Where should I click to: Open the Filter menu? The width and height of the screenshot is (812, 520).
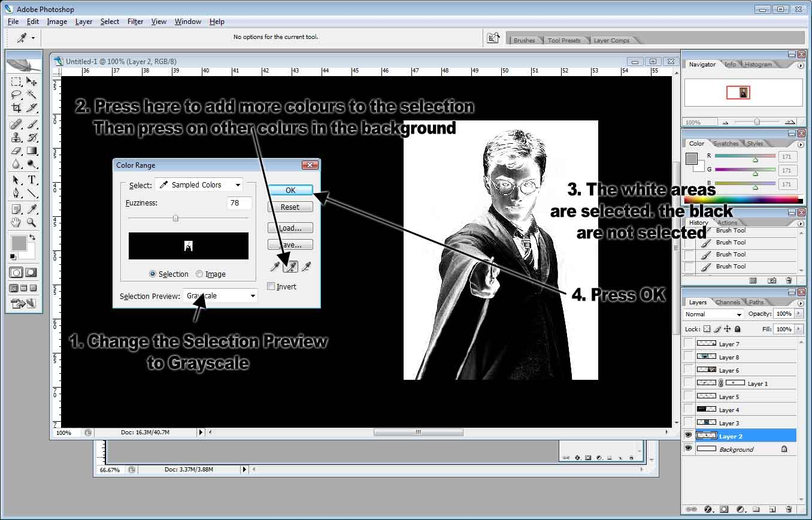[135, 21]
